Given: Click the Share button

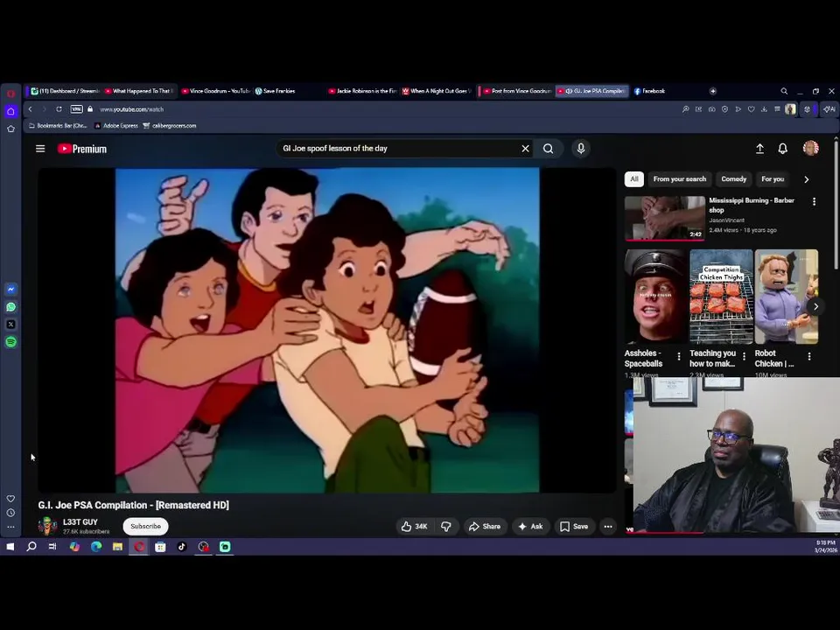Looking at the screenshot, I should tap(484, 527).
